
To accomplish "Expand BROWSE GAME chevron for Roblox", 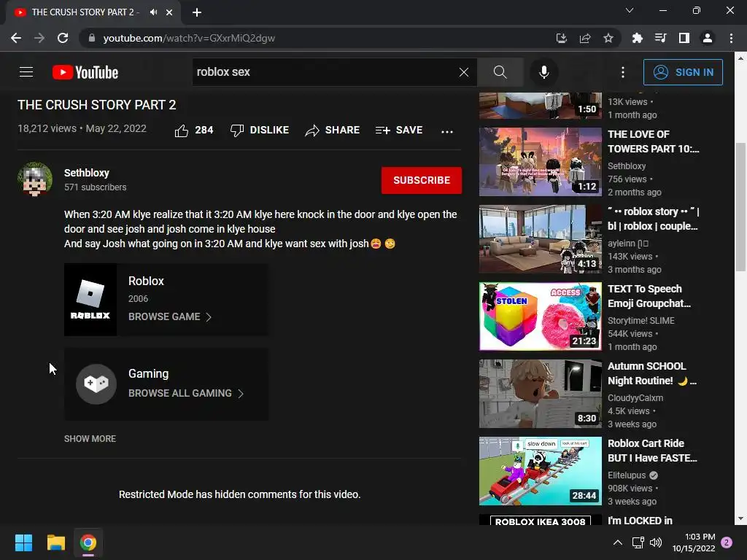I will tap(208, 317).
